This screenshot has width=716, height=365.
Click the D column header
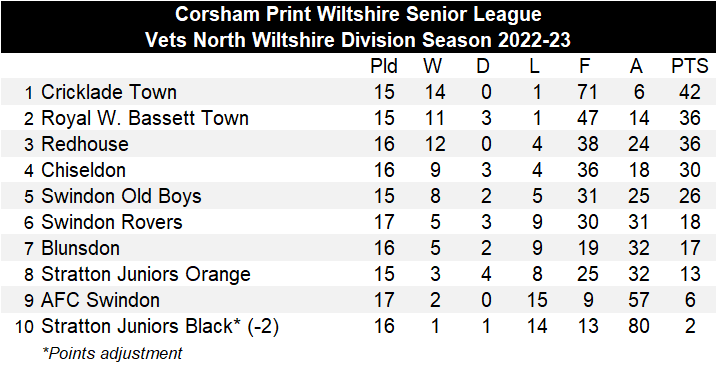483,66
